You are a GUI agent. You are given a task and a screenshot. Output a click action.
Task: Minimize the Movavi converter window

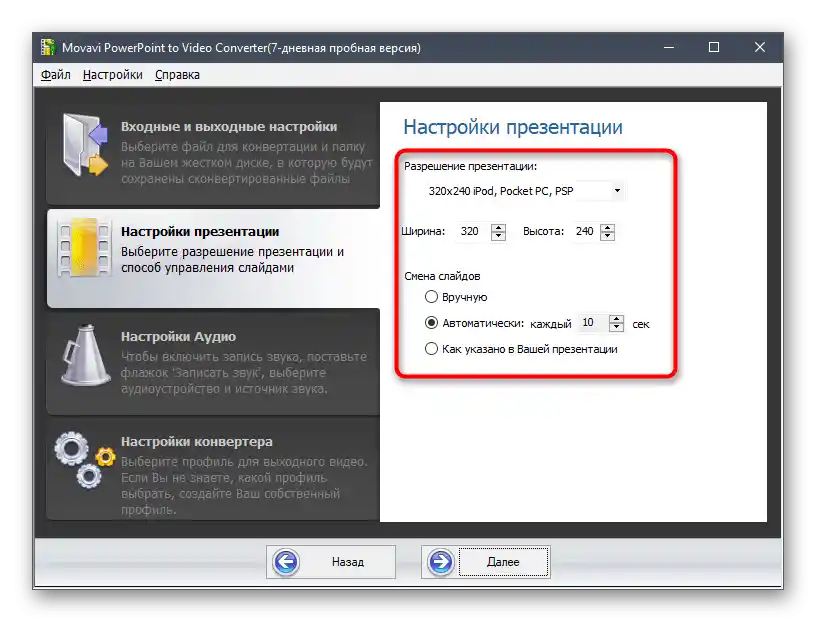[x=669, y=47]
